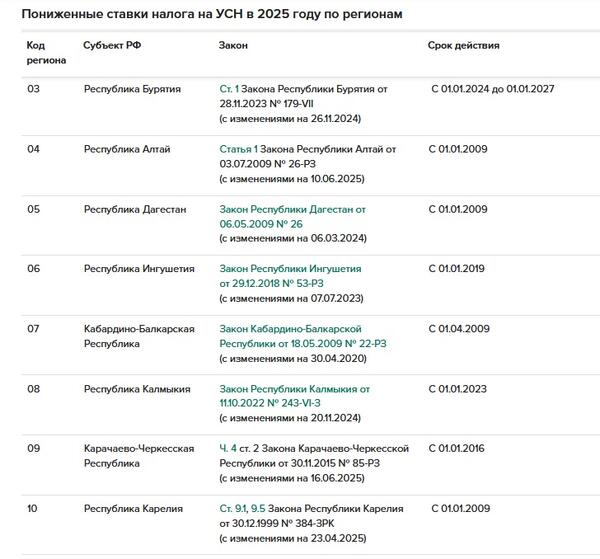The image size is (600, 559).
Task: Click the 'Республика Карелия' region name
Action: [x=132, y=508]
